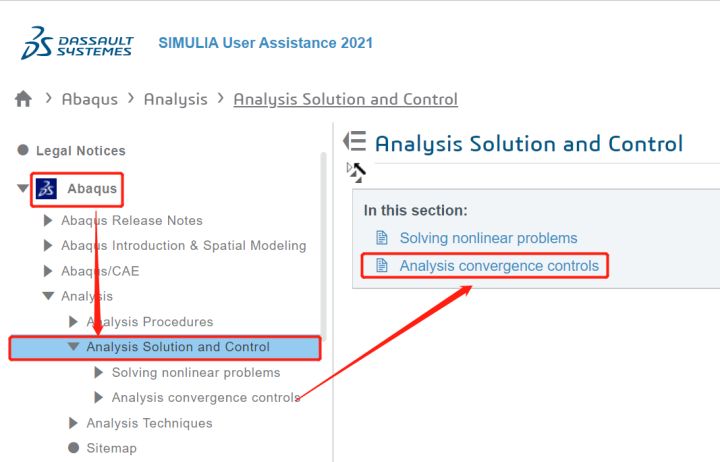Collapse the Abaqus tree node arrow

pyautogui.click(x=22, y=188)
